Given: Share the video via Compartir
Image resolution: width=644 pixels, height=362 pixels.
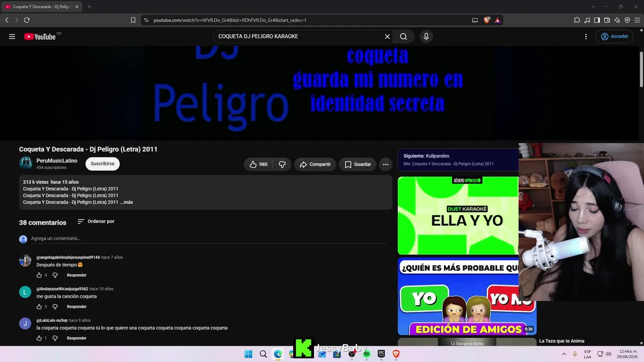Looking at the screenshot, I should [x=315, y=164].
